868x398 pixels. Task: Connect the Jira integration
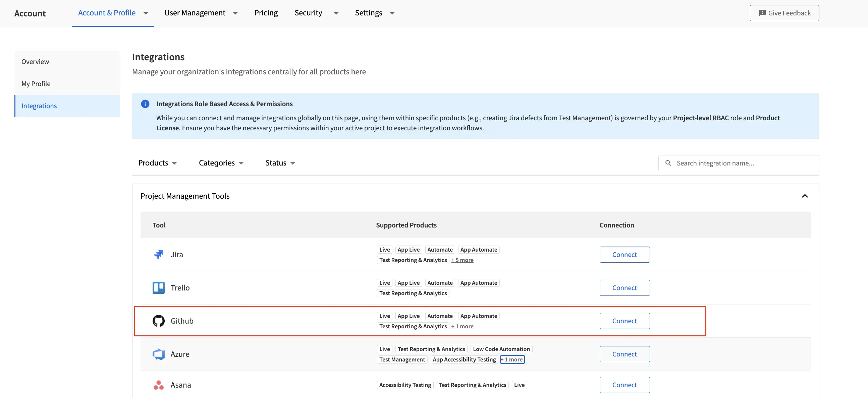pyautogui.click(x=625, y=254)
